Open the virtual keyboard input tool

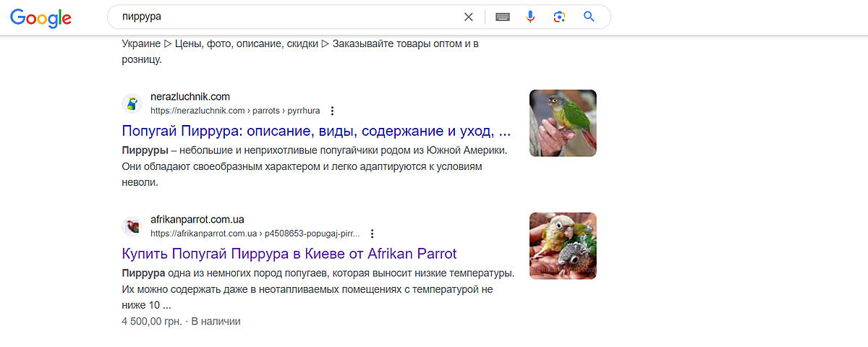coord(503,17)
